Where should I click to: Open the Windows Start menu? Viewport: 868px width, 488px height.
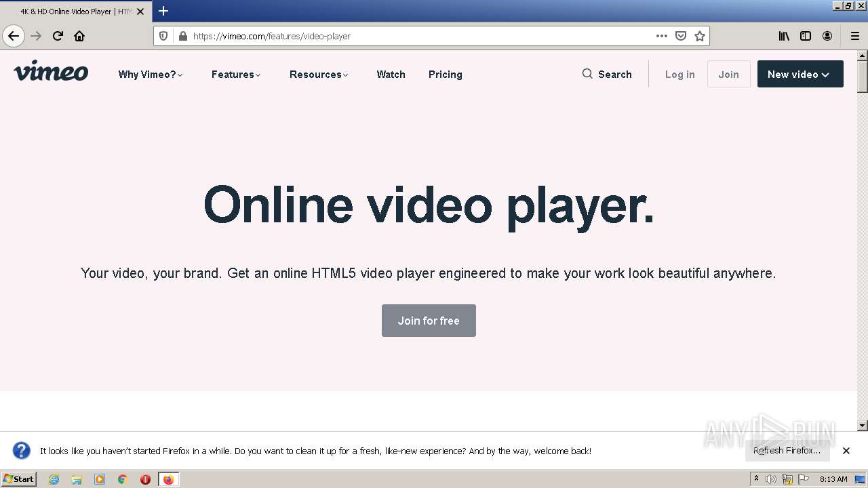pyautogui.click(x=18, y=479)
